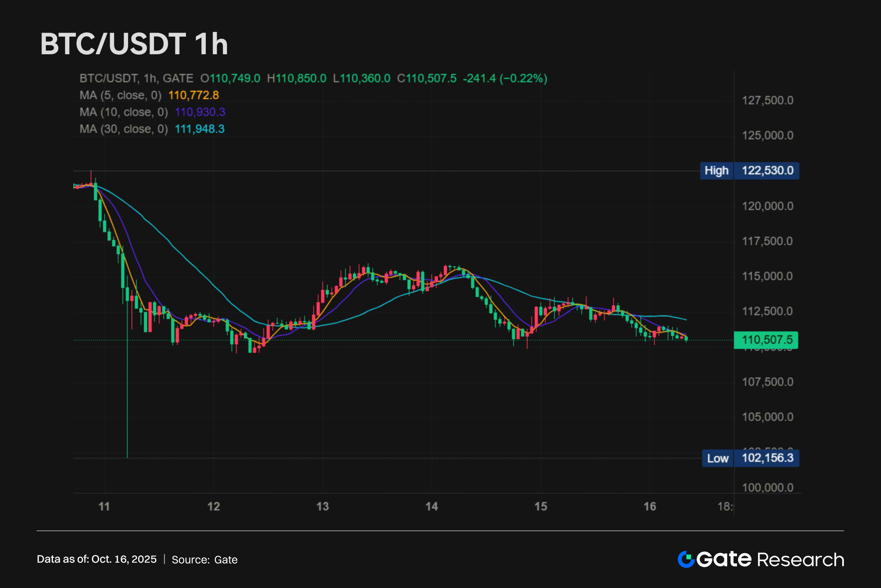Click the MA (30, close, 0) legend

(x=124, y=129)
